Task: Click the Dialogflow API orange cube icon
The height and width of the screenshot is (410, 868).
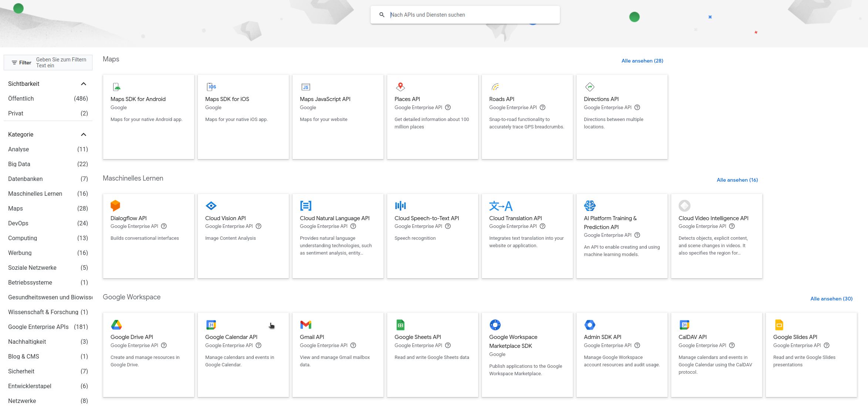Action: click(x=115, y=206)
